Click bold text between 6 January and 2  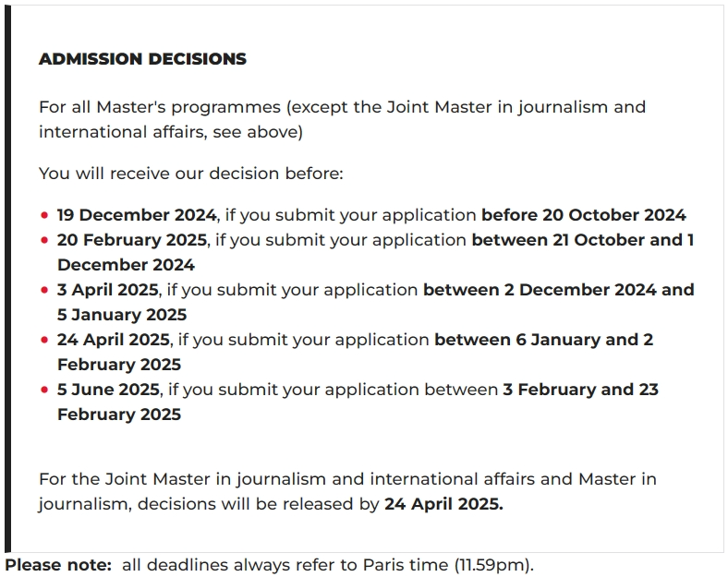pos(543,340)
